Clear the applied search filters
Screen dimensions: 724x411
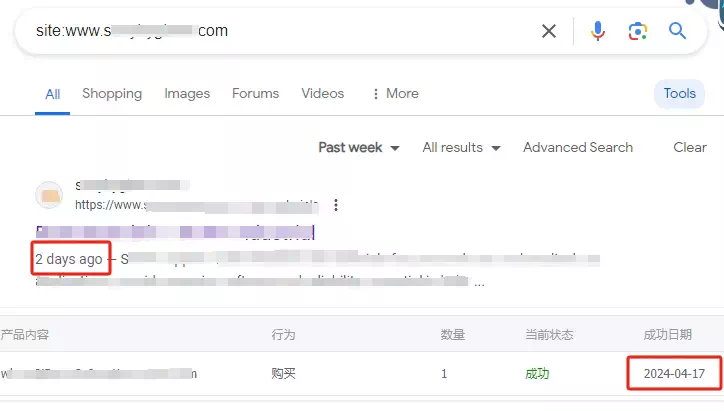pyautogui.click(x=690, y=147)
